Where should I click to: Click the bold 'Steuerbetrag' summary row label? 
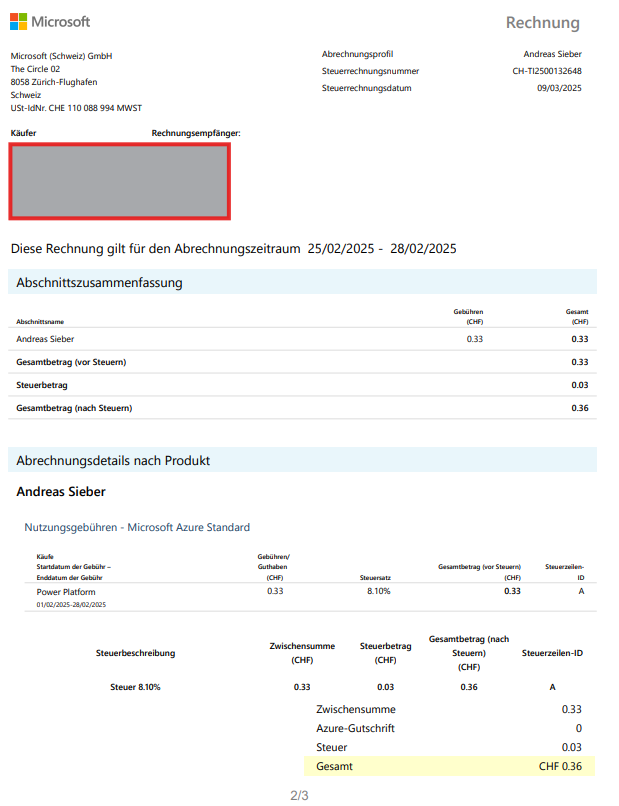click(42, 385)
